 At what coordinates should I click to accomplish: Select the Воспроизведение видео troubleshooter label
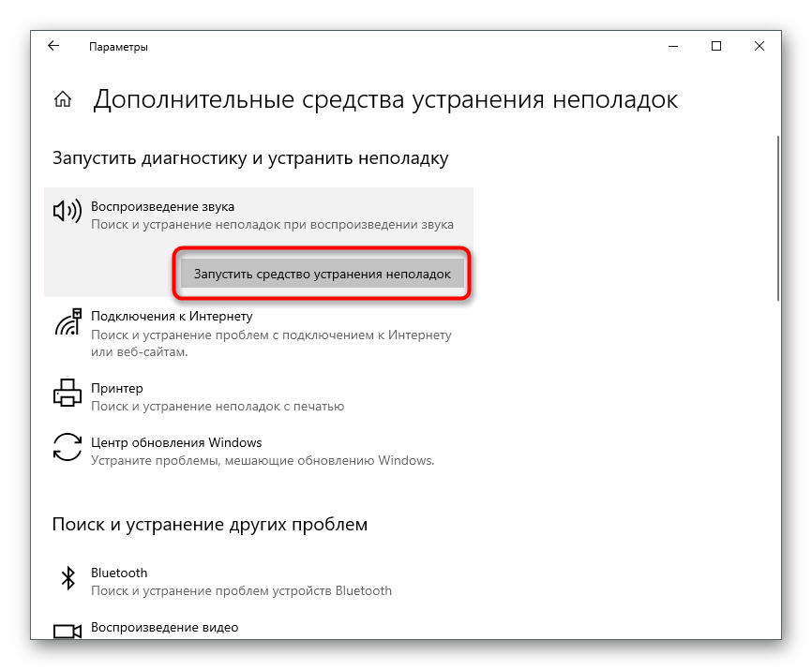click(x=164, y=627)
